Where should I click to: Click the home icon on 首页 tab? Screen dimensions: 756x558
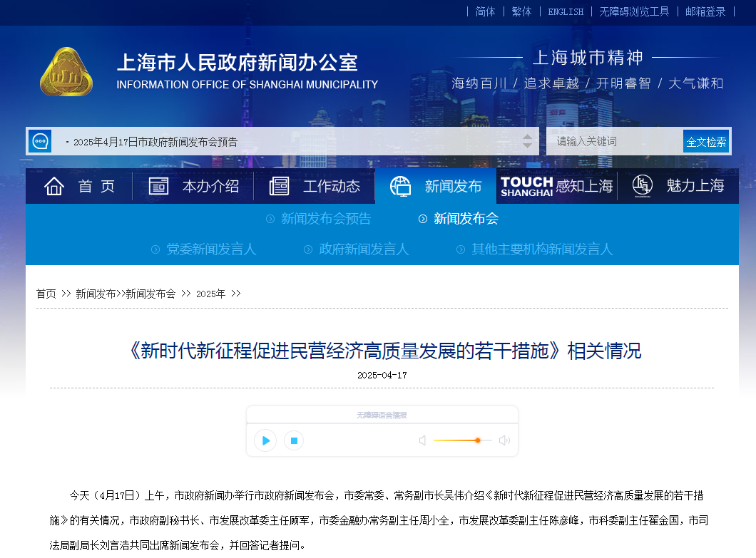54,185
